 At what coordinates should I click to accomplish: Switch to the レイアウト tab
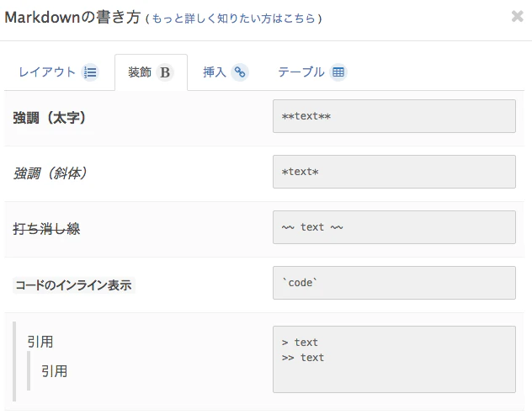click(59, 72)
